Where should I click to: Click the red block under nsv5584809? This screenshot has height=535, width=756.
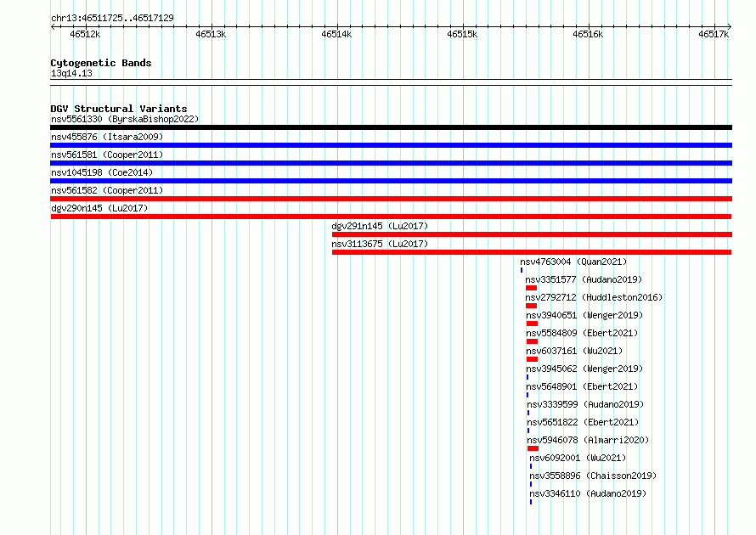(x=532, y=341)
